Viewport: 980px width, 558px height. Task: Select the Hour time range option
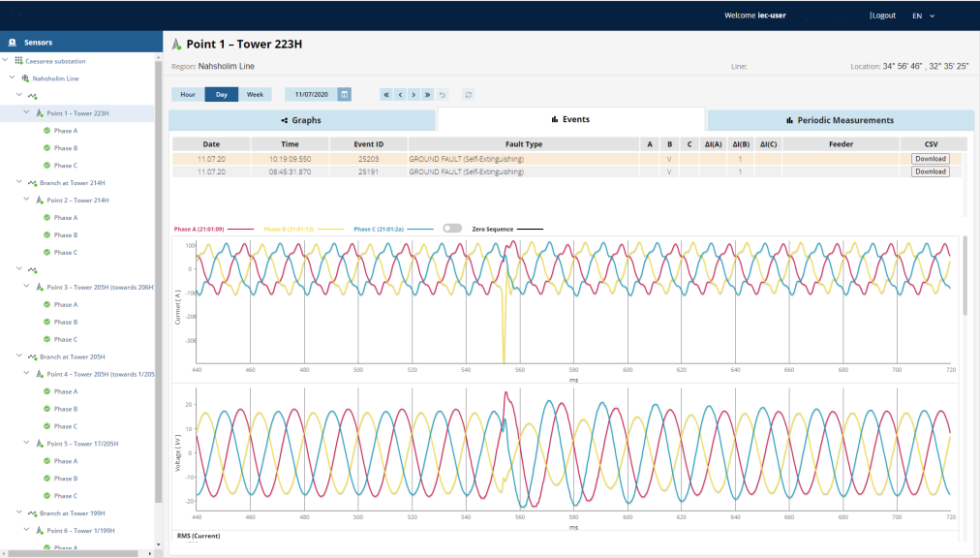188,95
